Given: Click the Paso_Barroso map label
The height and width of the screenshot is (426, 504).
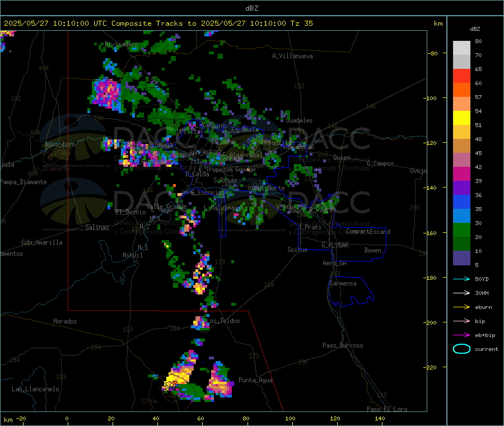Looking at the screenshot, I should click(x=343, y=345).
